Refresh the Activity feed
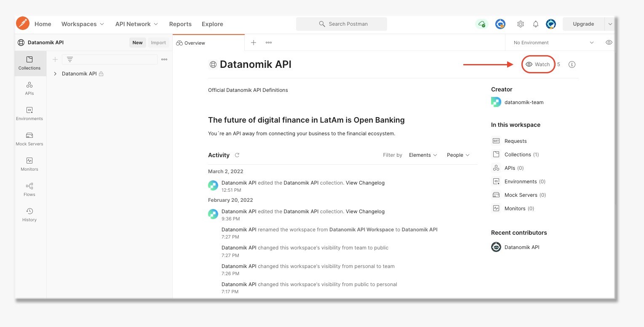Image resolution: width=644 pixels, height=327 pixels. (x=237, y=155)
